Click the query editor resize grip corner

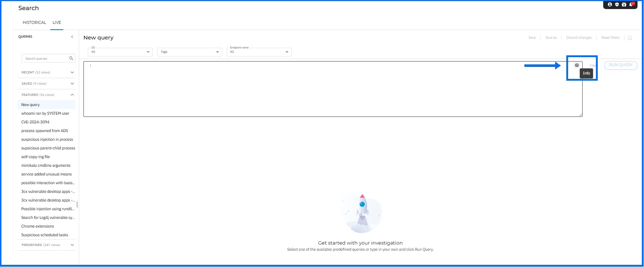pos(581,115)
